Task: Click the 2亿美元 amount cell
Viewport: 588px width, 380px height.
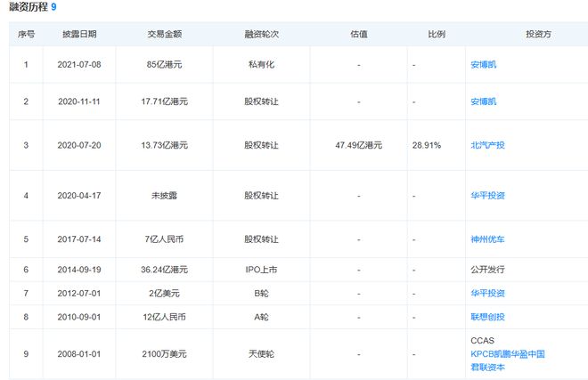Action: pyautogui.click(x=164, y=293)
